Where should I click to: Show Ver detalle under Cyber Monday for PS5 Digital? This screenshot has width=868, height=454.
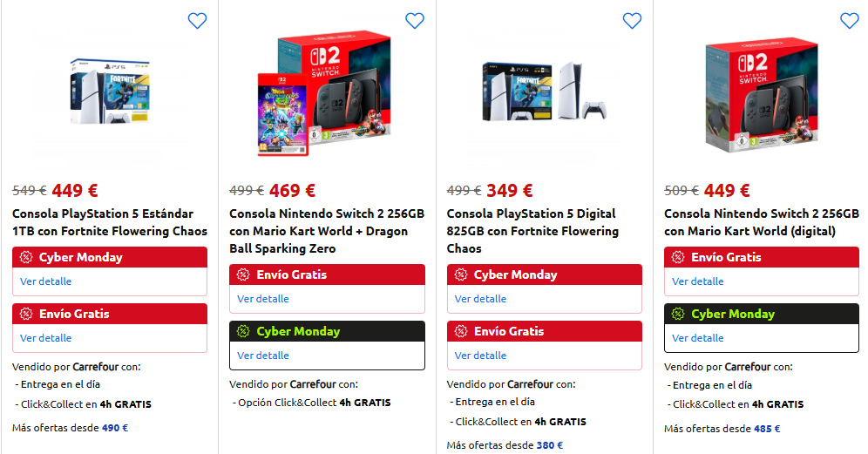480,299
